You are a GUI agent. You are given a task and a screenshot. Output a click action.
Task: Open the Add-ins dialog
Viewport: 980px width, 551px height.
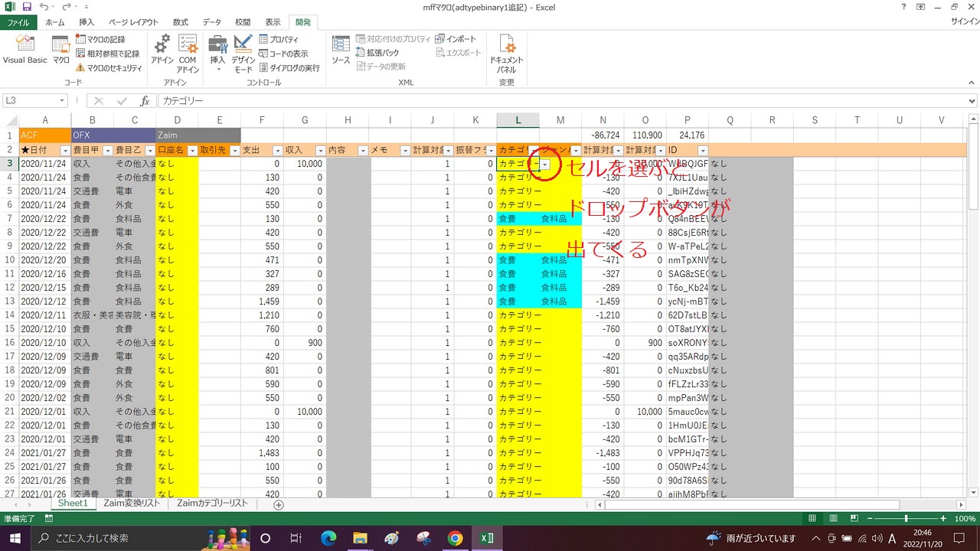162,50
